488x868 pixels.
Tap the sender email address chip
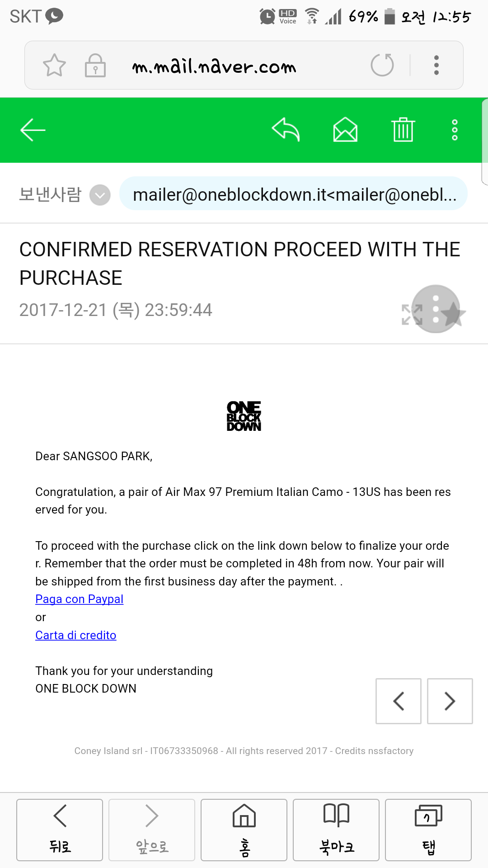click(294, 194)
